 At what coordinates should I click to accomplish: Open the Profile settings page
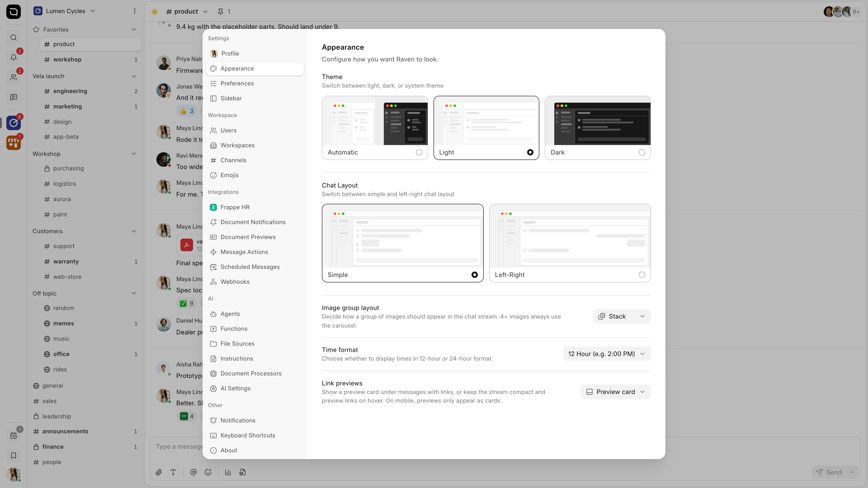pyautogui.click(x=255, y=54)
